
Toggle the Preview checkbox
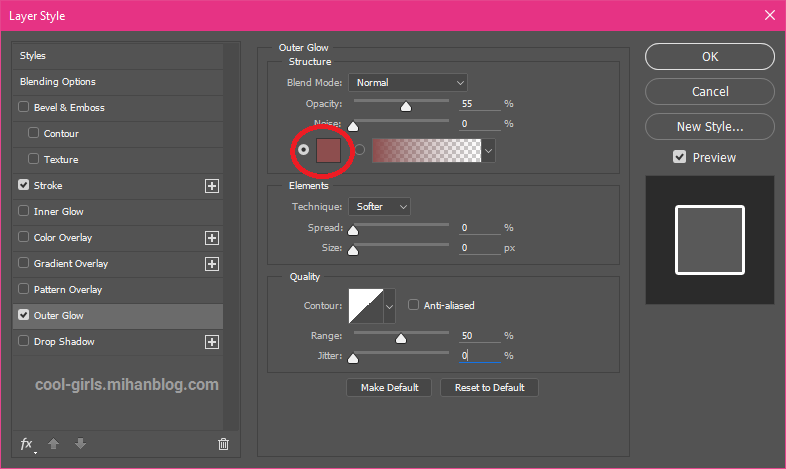point(680,157)
